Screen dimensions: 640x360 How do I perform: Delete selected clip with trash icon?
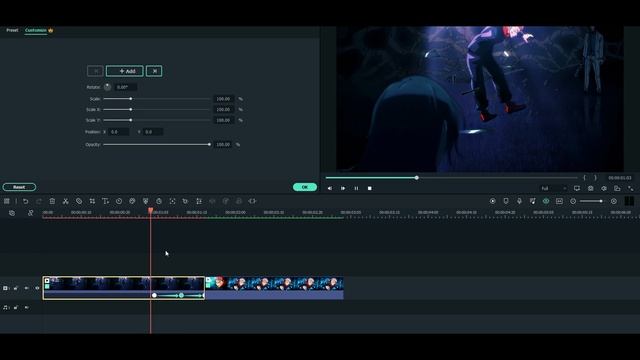(x=52, y=201)
